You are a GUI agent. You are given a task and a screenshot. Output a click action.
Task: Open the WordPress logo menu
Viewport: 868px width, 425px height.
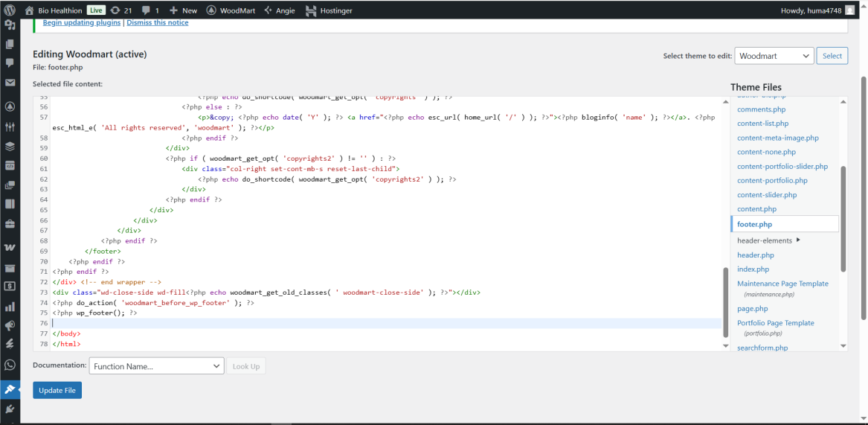coord(10,10)
